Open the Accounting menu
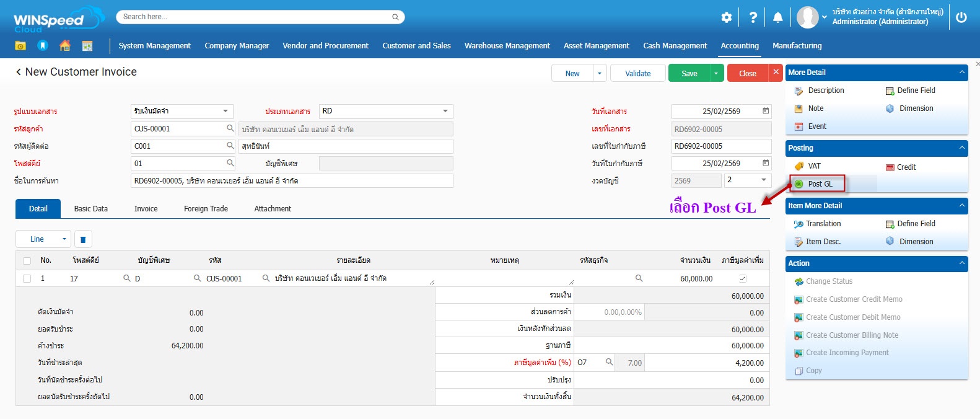The height and width of the screenshot is (419, 980). coord(740,46)
